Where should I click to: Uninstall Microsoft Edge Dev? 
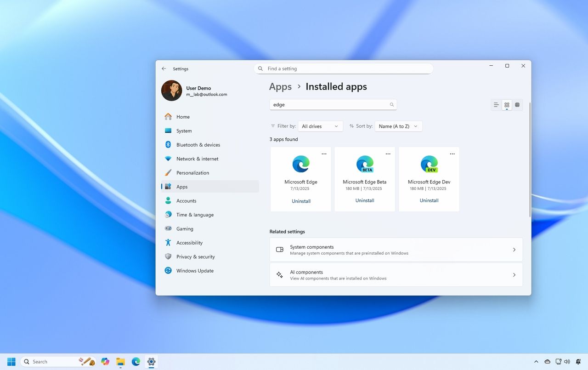[429, 200]
